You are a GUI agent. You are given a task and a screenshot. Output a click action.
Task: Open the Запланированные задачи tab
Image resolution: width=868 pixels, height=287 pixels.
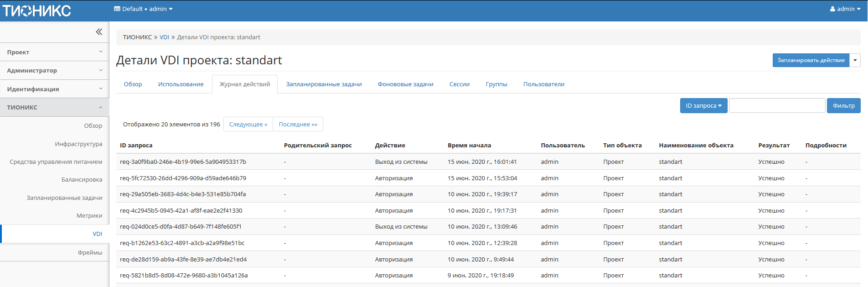(324, 84)
